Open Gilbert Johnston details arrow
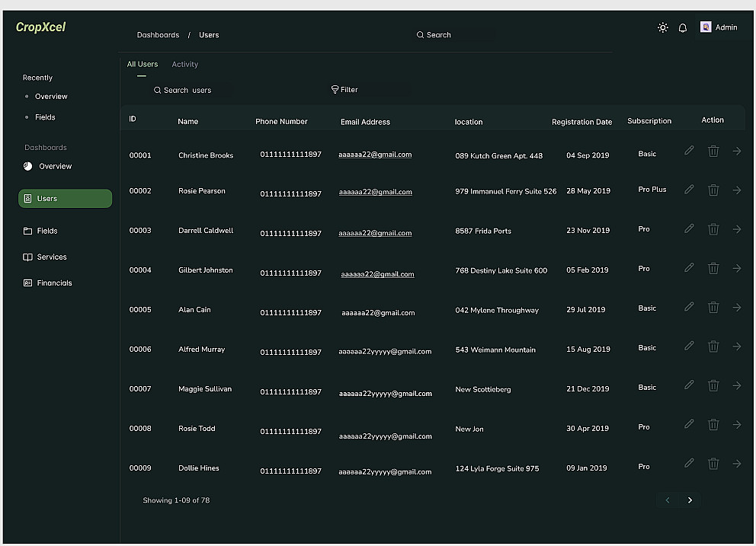Image resolution: width=756 pixels, height=546 pixels. [737, 268]
